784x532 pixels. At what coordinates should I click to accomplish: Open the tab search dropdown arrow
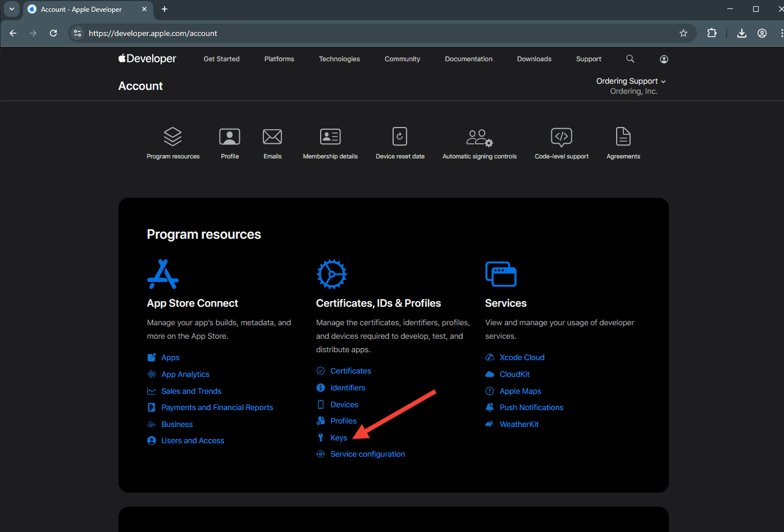pos(11,9)
